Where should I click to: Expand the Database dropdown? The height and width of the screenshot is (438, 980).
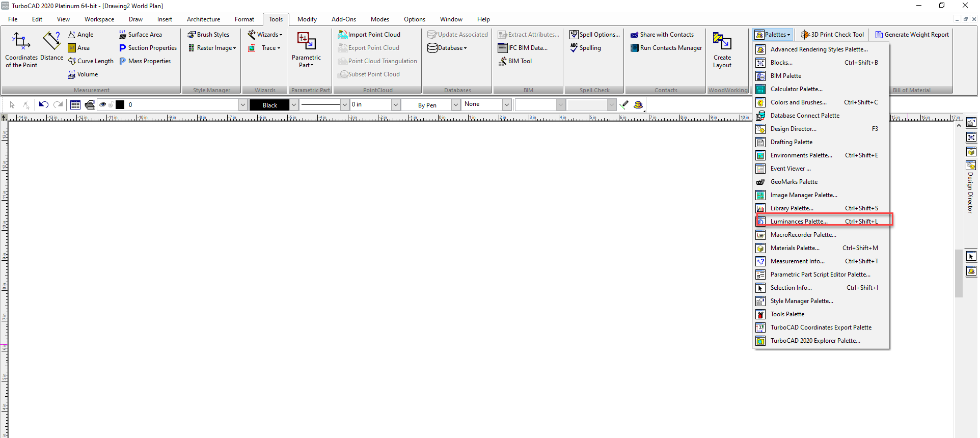(448, 48)
